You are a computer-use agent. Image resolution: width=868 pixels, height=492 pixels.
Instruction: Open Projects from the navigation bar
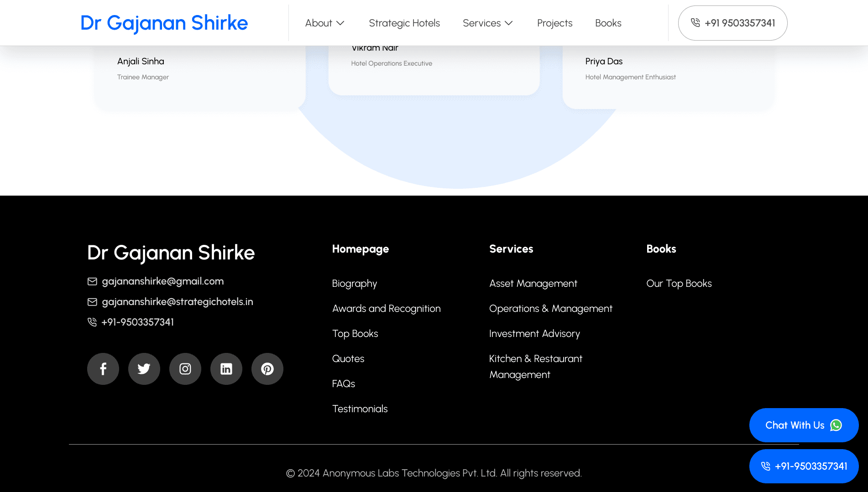click(554, 23)
